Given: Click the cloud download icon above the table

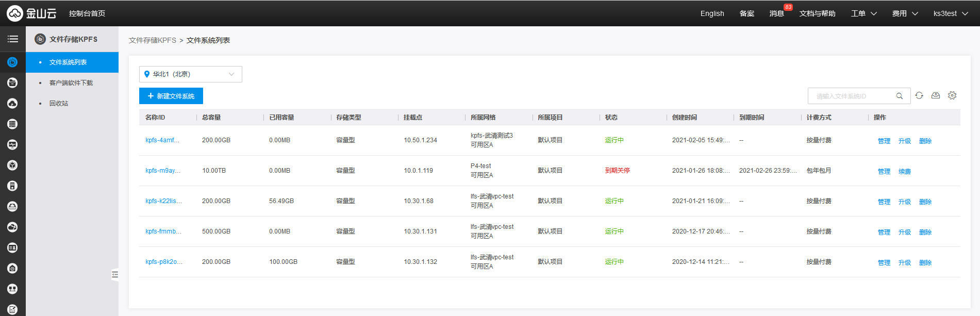Looking at the screenshot, I should (936, 95).
